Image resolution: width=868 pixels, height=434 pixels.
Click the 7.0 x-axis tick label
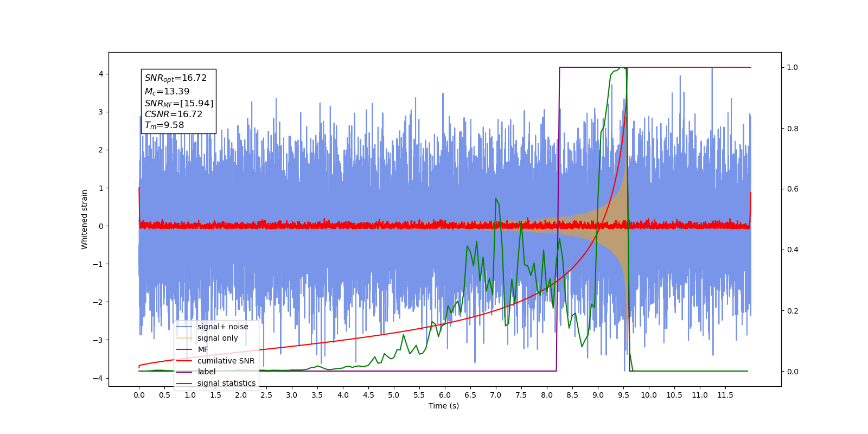(x=496, y=395)
